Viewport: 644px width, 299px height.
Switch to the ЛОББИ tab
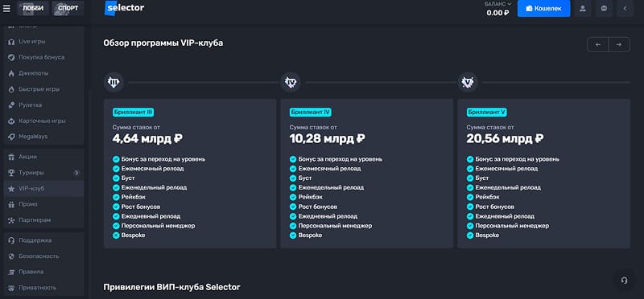tap(33, 8)
